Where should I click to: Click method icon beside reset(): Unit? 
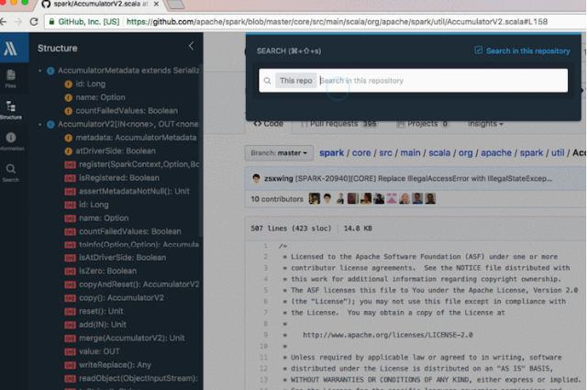(x=70, y=311)
